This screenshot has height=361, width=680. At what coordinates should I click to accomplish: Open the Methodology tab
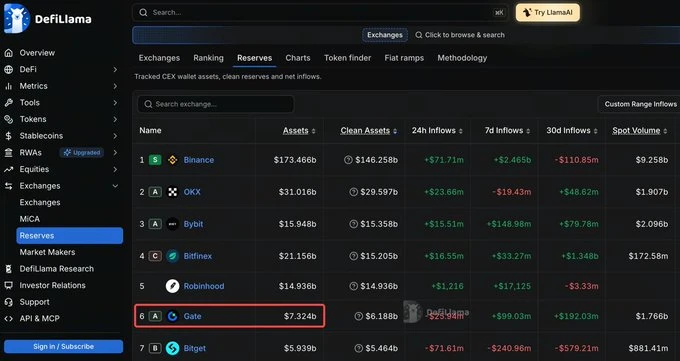pyautogui.click(x=462, y=58)
